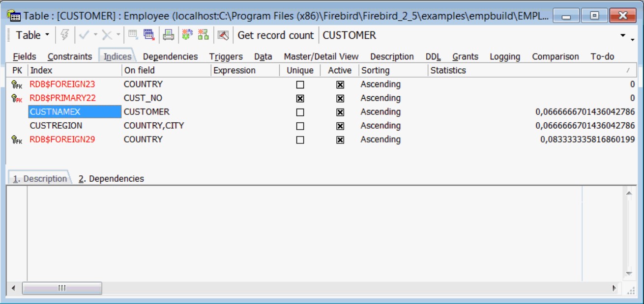
Task: Uncheck Unique for RDB$PRIMARY22 index
Action: point(300,99)
